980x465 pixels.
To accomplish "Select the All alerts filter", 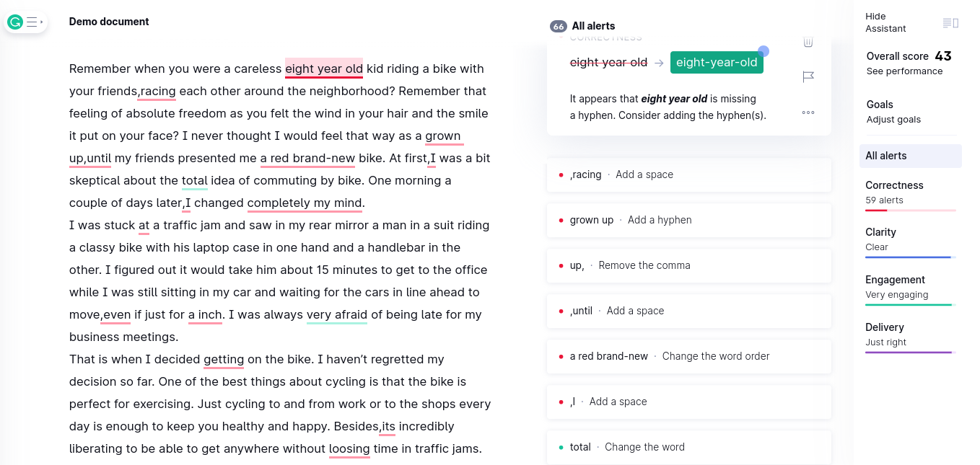I will (910, 156).
